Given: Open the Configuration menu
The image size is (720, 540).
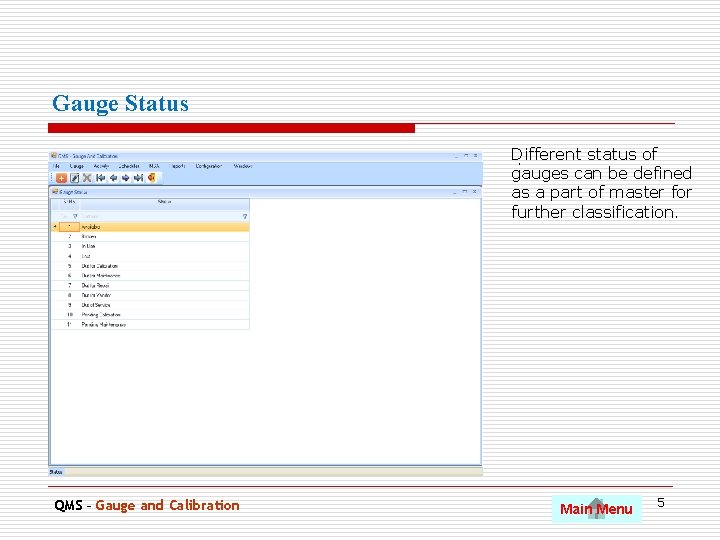Looking at the screenshot, I should [208, 166].
